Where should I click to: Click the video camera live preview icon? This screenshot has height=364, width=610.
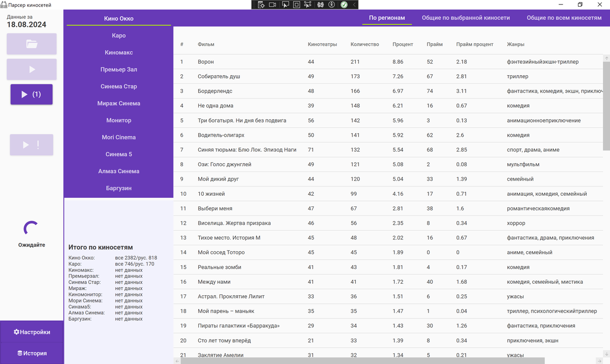(x=272, y=5)
